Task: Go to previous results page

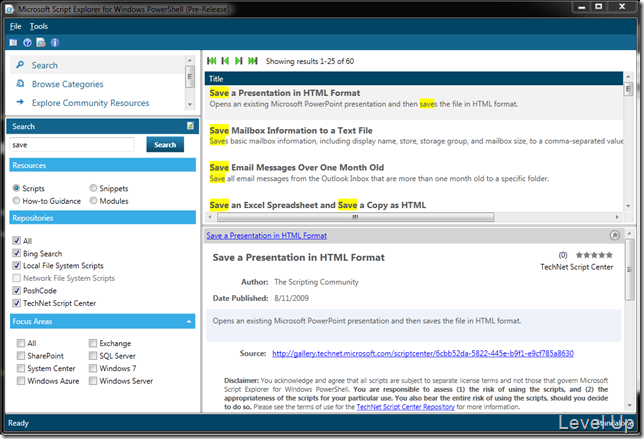Action: pos(225,61)
